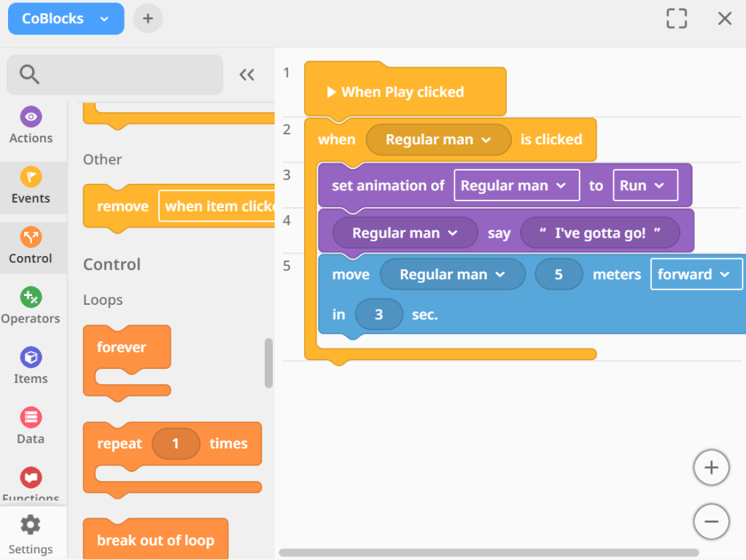Viewport: 746px width, 560px height.
Task: Click the block palette vertical scrollbar
Action: tap(268, 363)
